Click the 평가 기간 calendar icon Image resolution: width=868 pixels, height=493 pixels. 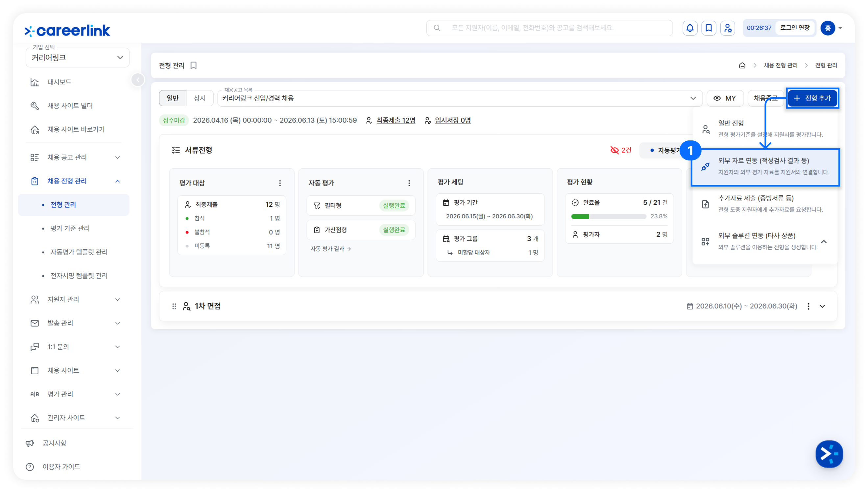coord(446,203)
